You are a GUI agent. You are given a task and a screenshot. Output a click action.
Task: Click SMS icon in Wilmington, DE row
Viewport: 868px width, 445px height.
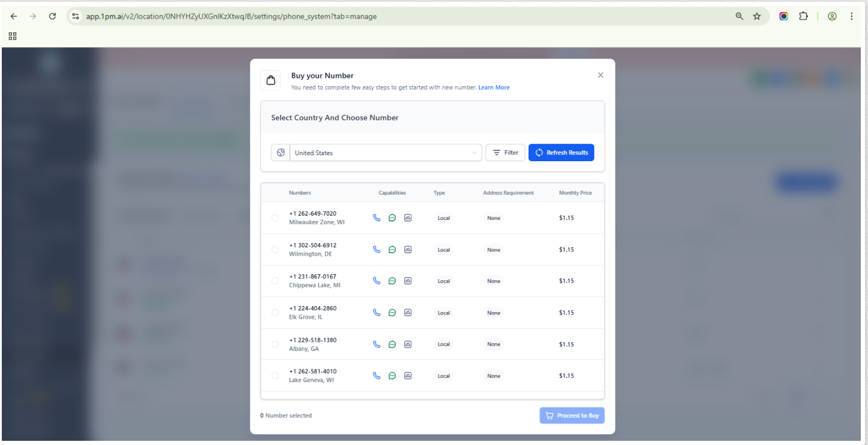392,250
